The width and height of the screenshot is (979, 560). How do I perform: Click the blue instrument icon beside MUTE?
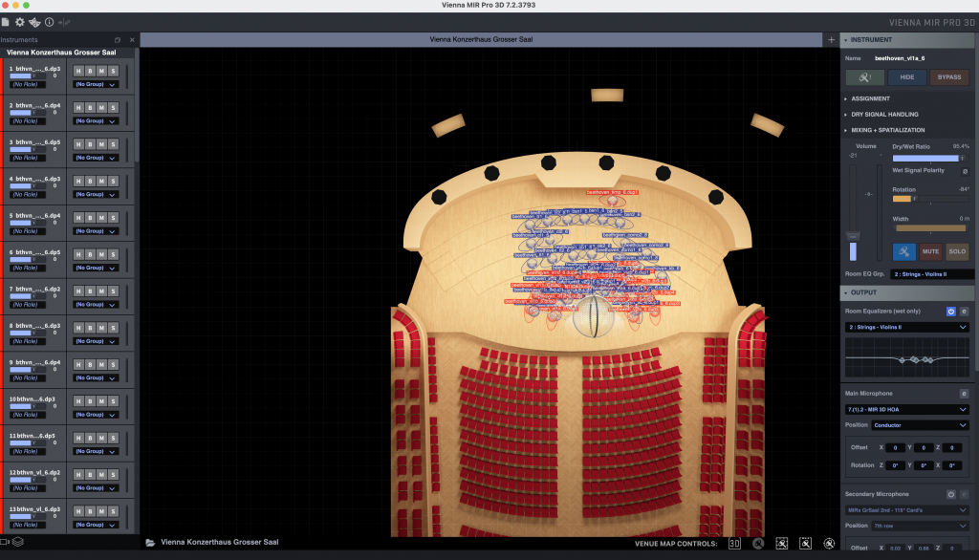(904, 251)
